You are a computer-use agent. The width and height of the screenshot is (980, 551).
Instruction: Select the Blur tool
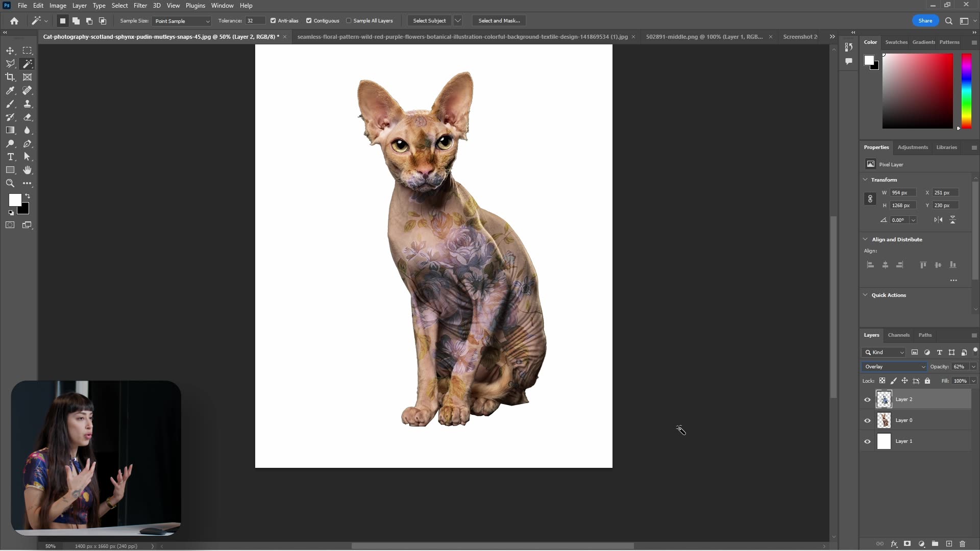[27, 130]
